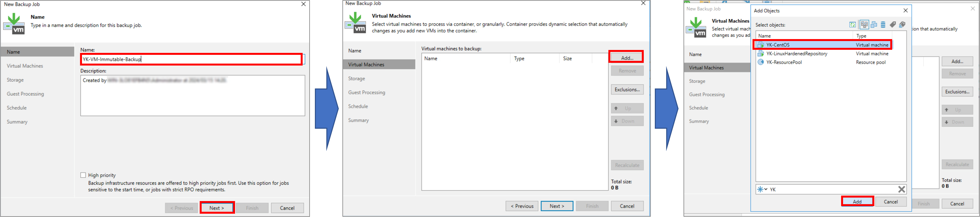Select VMs and Templates view icon
980x217 pixels.
coord(874,25)
